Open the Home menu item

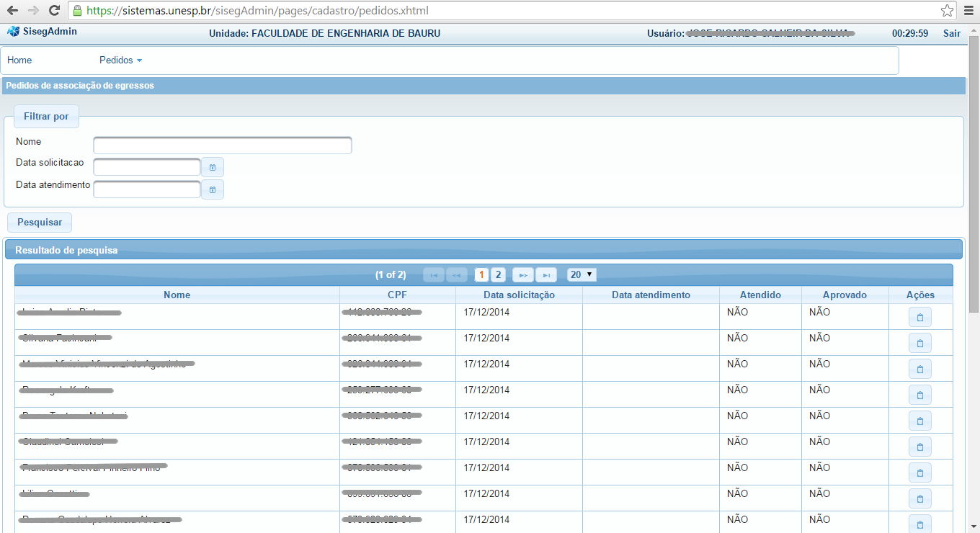tap(19, 61)
